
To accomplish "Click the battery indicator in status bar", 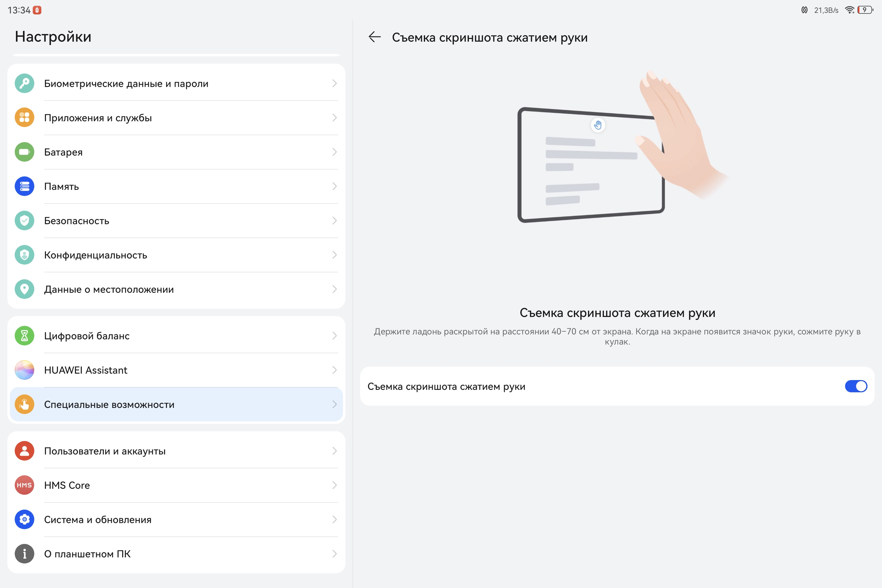I will click(865, 10).
